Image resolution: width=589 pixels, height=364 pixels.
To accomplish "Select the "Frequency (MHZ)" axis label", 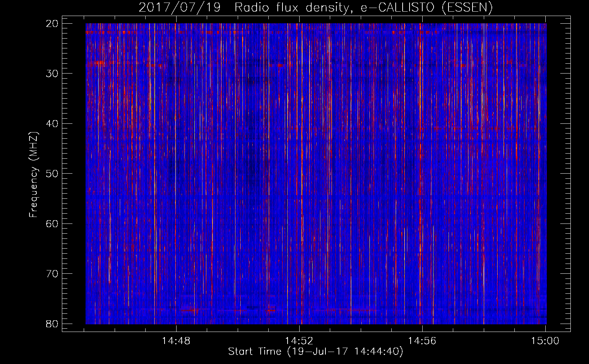I will pyautogui.click(x=33, y=174).
